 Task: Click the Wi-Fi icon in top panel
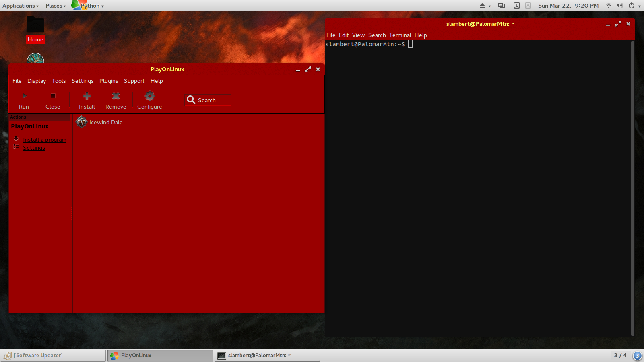pyautogui.click(x=609, y=6)
